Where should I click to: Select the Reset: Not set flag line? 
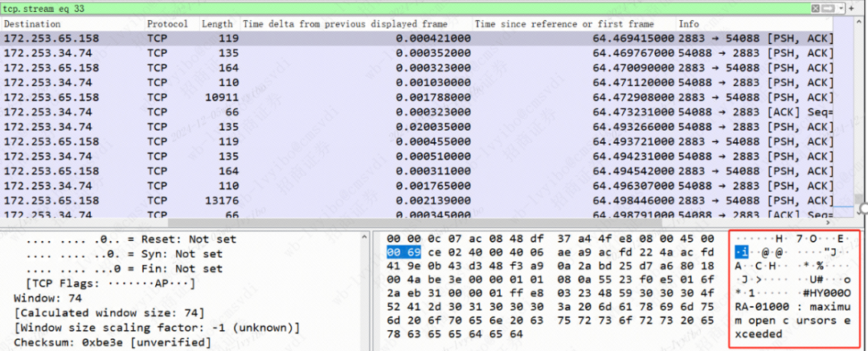pyautogui.click(x=121, y=239)
